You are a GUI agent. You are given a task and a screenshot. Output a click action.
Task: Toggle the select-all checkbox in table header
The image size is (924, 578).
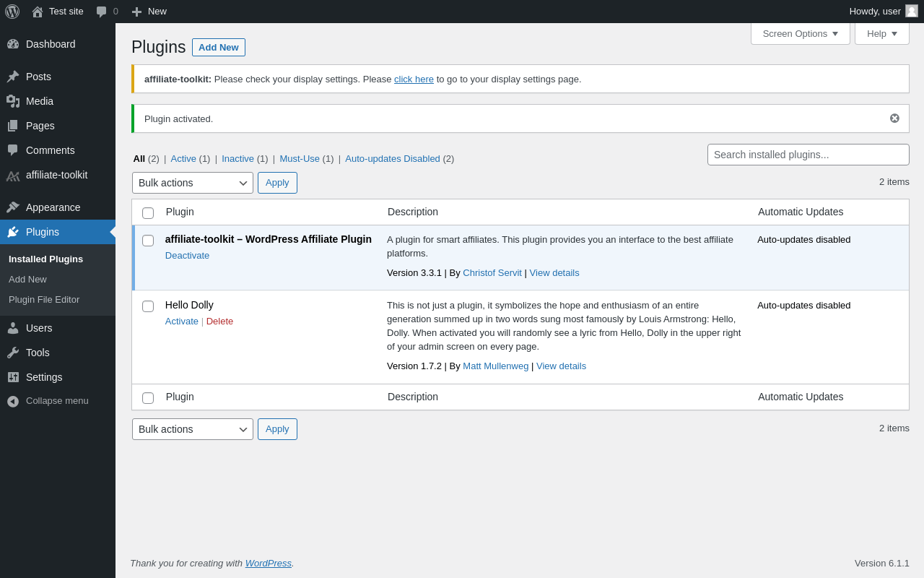click(148, 213)
